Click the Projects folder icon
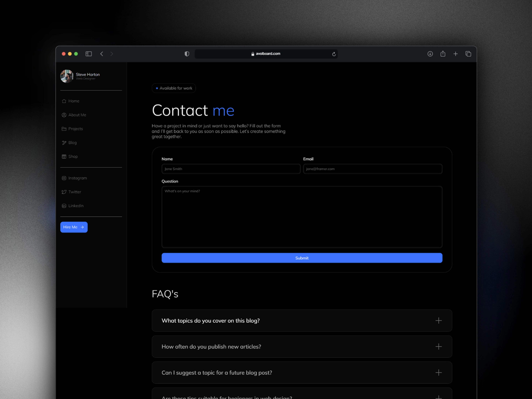The image size is (532, 399). pyautogui.click(x=64, y=129)
